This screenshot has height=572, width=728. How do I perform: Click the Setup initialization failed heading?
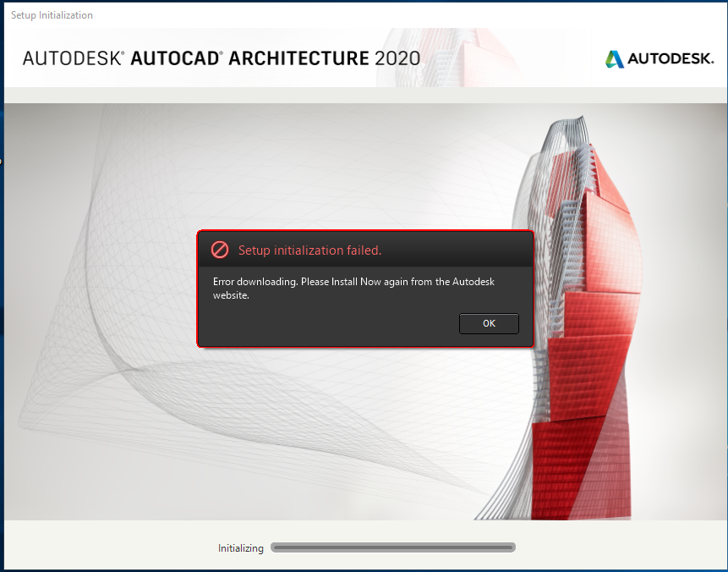coord(309,250)
